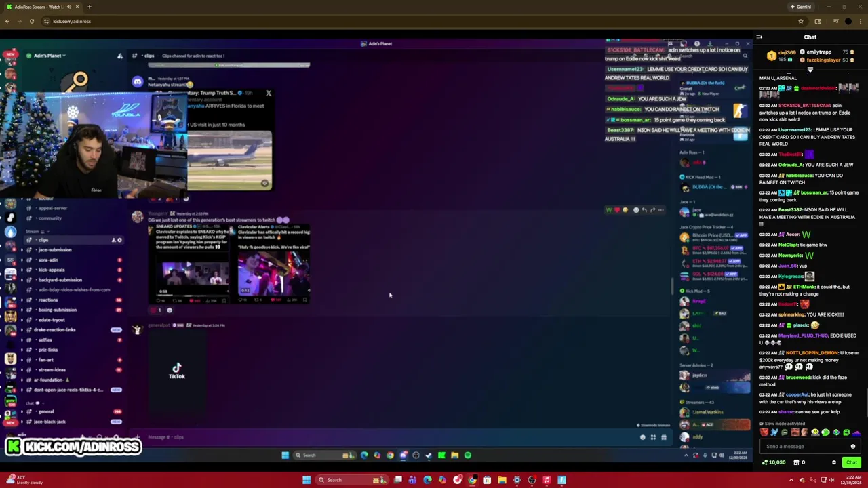Image resolution: width=868 pixels, height=488 pixels.
Task: Open File Explorer from taskbar
Action: [502, 480]
